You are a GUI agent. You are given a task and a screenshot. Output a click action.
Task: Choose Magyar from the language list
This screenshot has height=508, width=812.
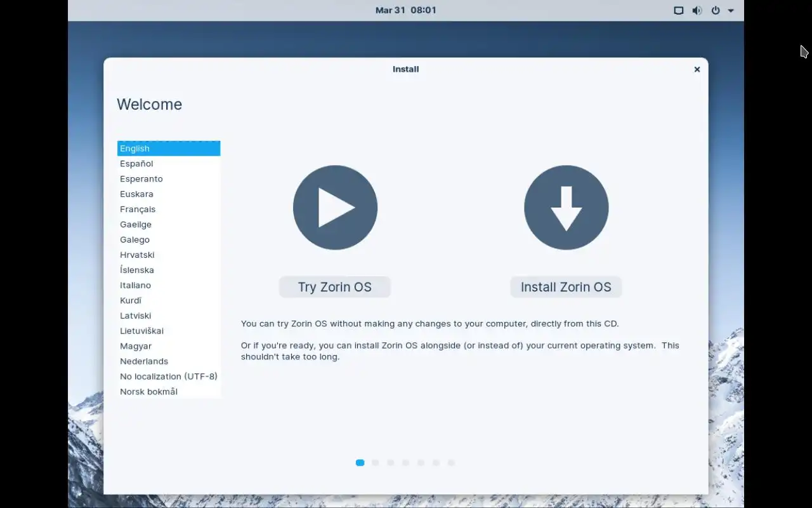tap(169, 347)
